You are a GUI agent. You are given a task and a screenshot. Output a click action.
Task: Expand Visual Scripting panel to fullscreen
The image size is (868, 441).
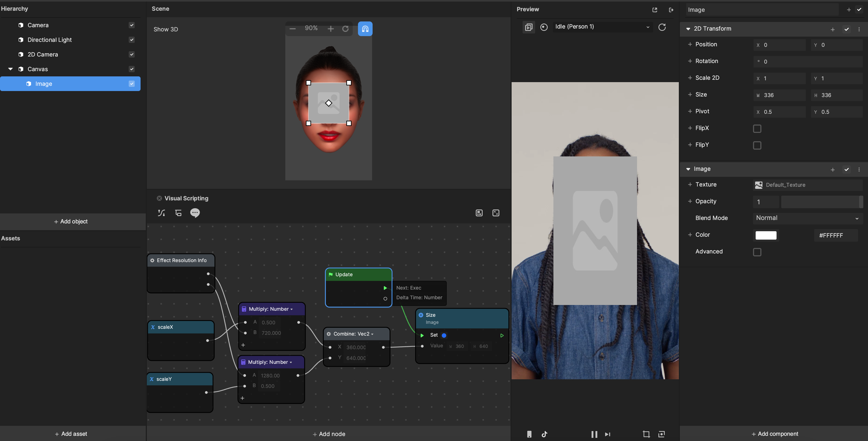[496, 213]
